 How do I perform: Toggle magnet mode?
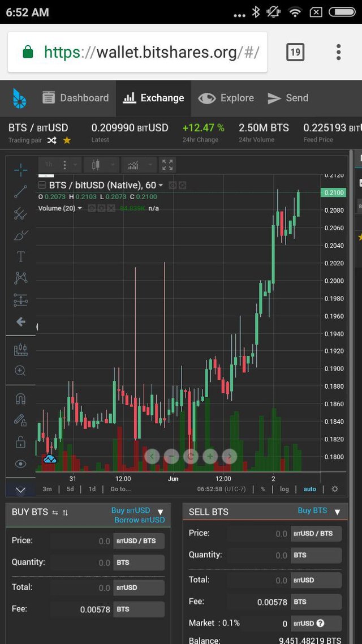tap(20, 399)
